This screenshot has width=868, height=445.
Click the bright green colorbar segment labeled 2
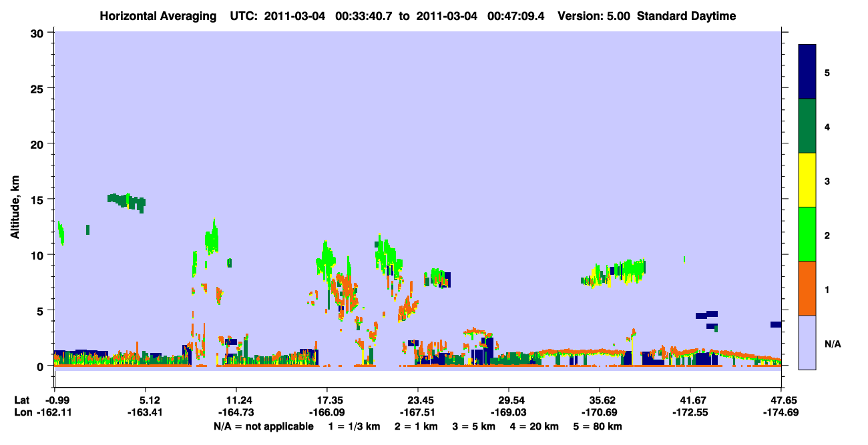807,234
